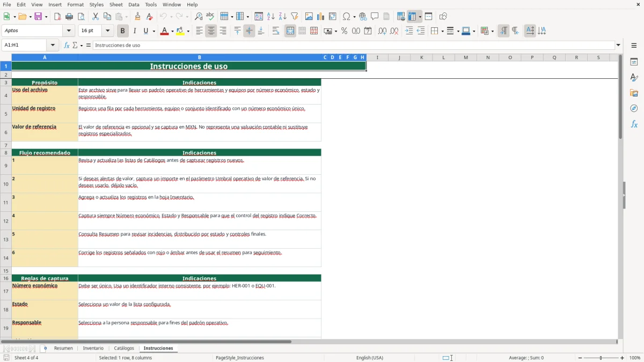Click the formula input line
Screen dimensions: 644x362
coord(354,45)
